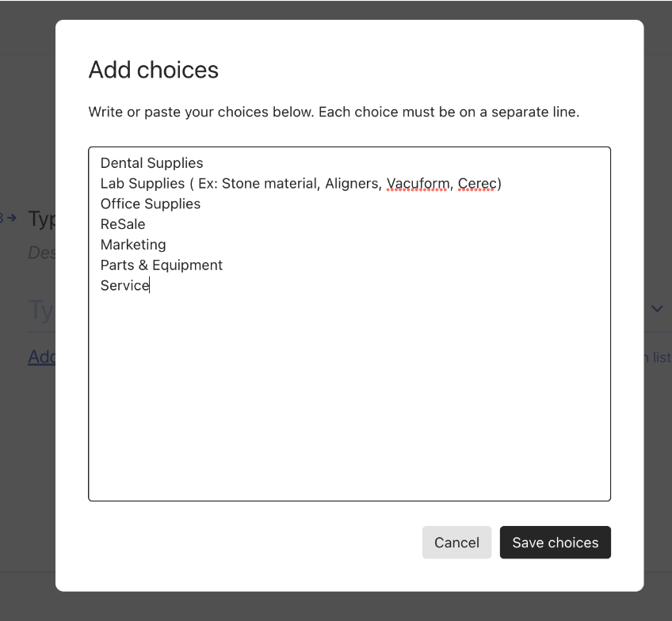
Task: Click the ReSale choice line
Action: pos(123,224)
